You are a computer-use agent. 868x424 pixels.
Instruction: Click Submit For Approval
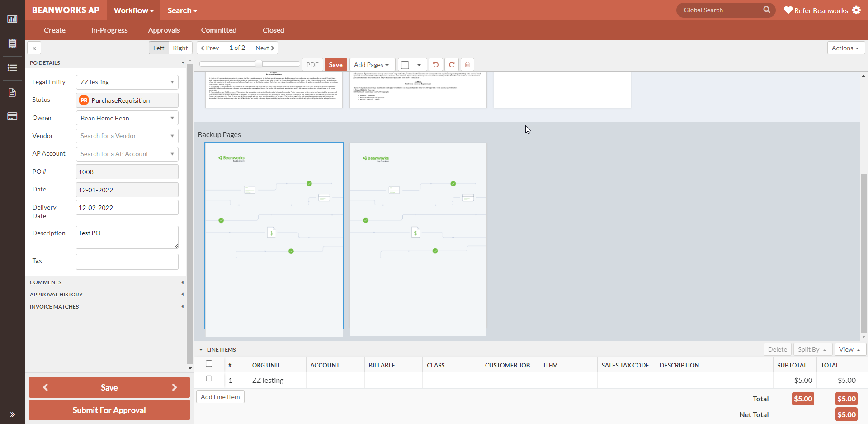coord(109,410)
